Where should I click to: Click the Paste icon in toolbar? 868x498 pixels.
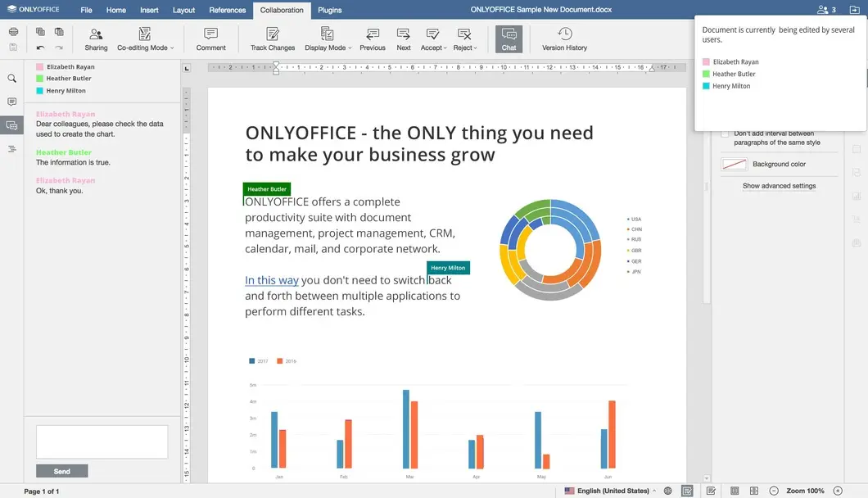[x=59, y=32]
